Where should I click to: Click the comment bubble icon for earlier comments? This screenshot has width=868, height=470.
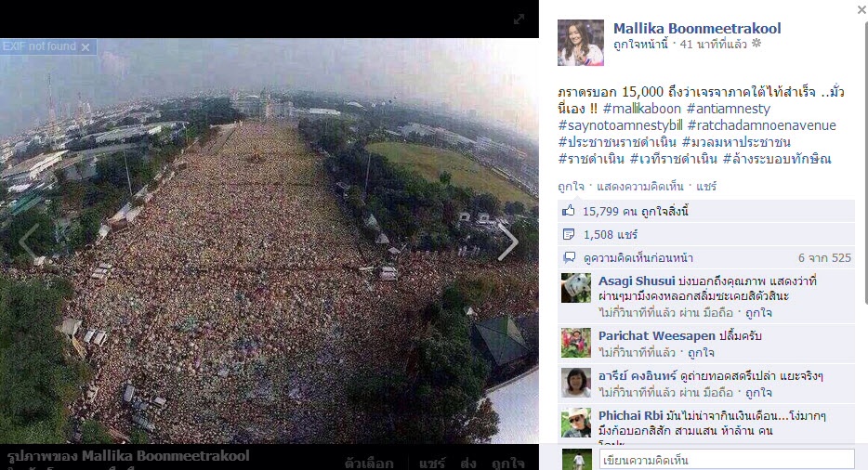569,257
